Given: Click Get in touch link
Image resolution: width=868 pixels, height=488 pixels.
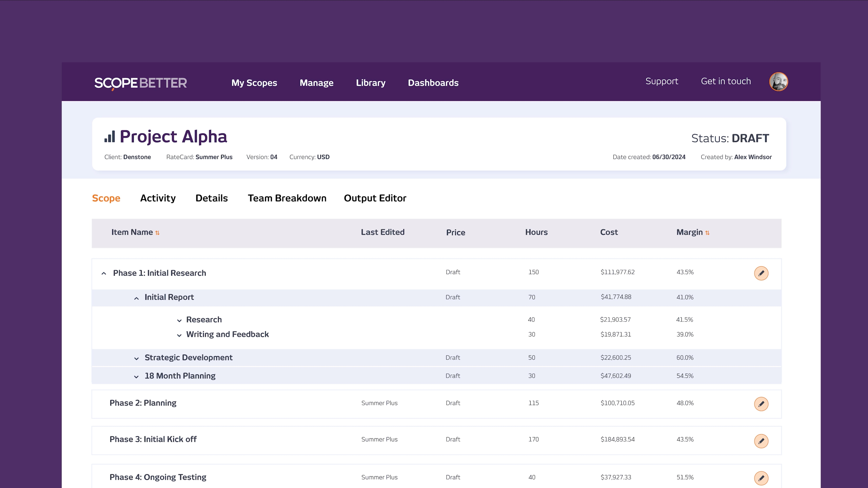Looking at the screenshot, I should (x=726, y=81).
